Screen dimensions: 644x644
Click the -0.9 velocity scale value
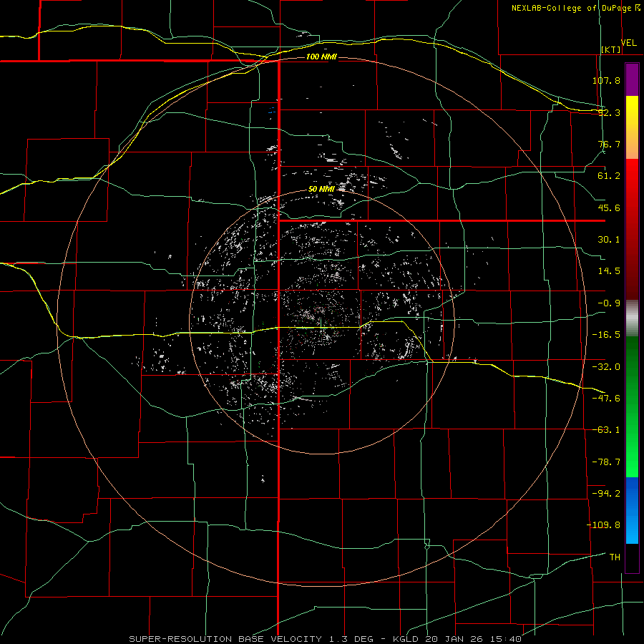(x=609, y=303)
